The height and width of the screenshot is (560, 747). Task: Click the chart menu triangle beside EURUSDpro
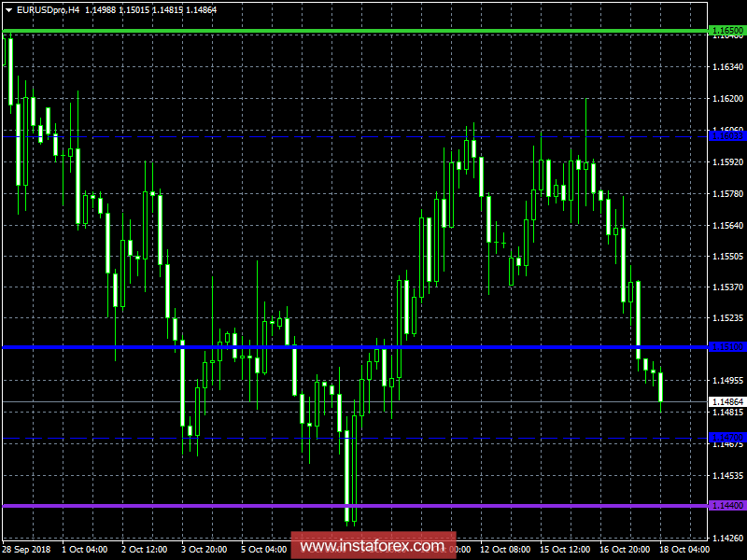coord(9,10)
